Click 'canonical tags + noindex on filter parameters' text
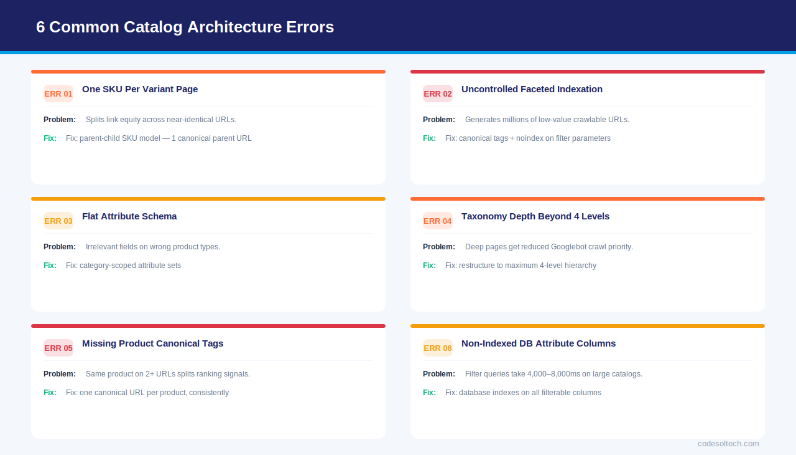Screen dimensions: 796x455 [528, 138]
